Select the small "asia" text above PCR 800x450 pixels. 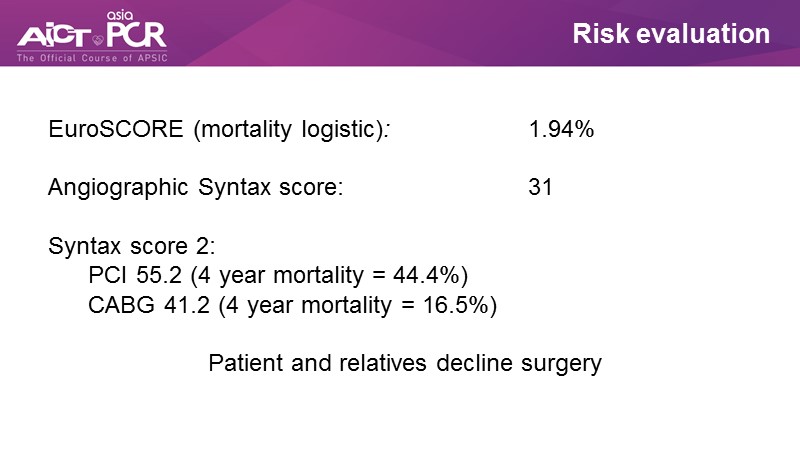118,14
